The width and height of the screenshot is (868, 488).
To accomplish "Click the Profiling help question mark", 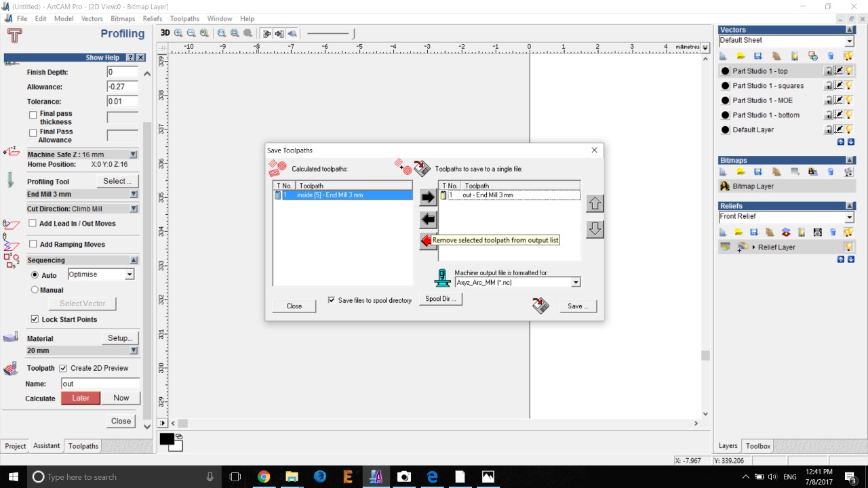I will 131,58.
